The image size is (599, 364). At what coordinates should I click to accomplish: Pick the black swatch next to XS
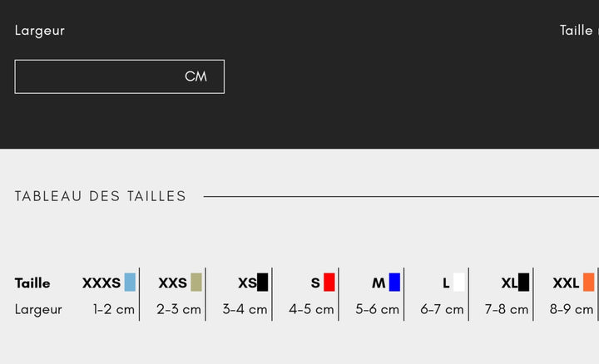click(263, 282)
